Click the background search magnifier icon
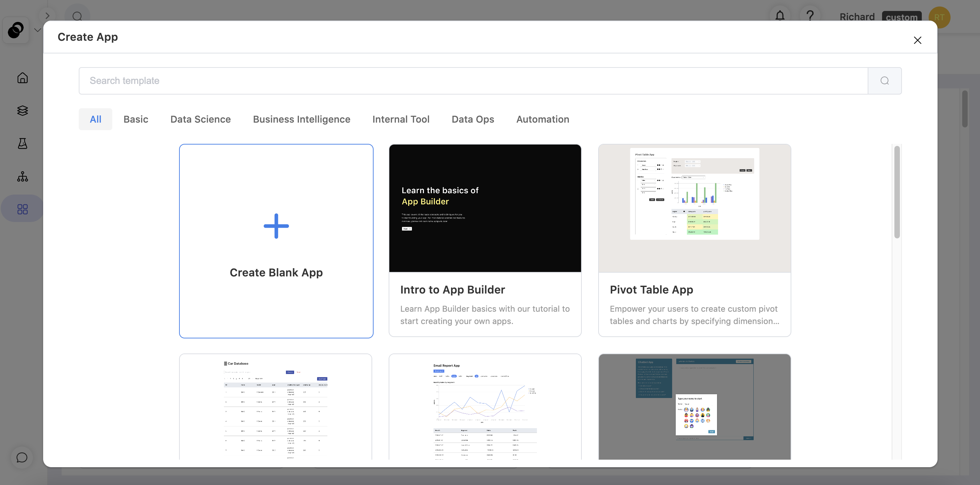Screen dimensions: 980x485 tap(77, 16)
